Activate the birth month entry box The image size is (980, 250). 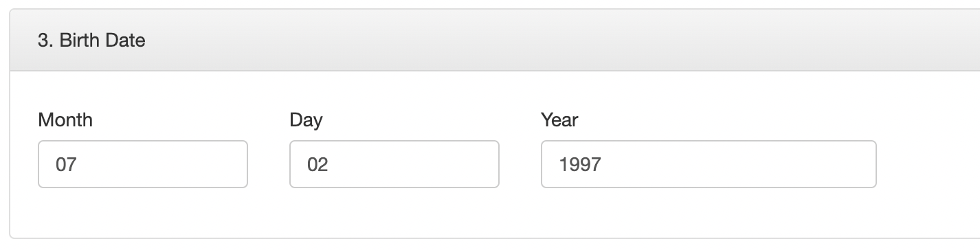tap(143, 164)
